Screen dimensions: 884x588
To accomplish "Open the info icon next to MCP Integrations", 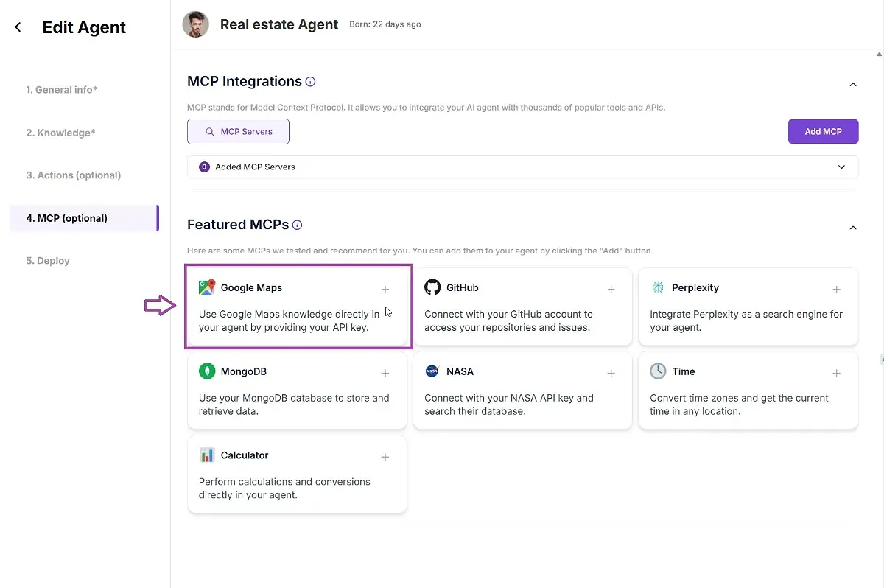I will coord(311,82).
